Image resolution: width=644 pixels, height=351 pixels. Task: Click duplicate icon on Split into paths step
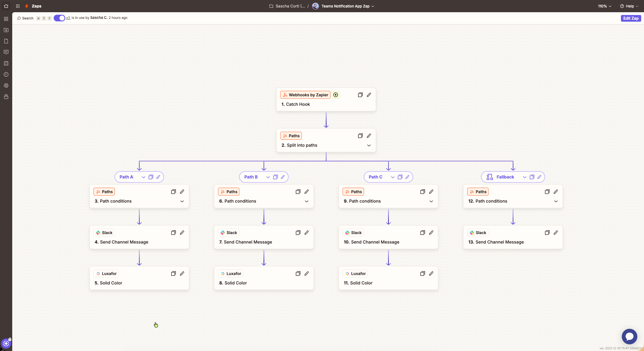tap(360, 136)
